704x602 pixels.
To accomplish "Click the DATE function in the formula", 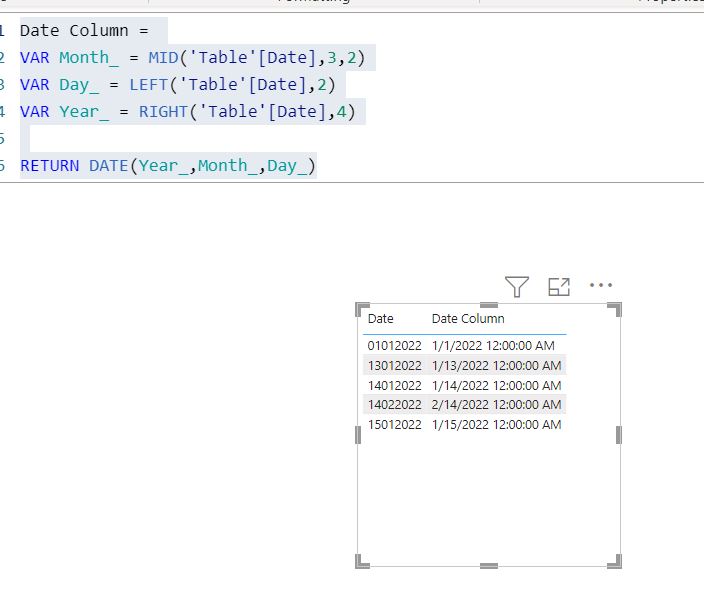I will [109, 166].
